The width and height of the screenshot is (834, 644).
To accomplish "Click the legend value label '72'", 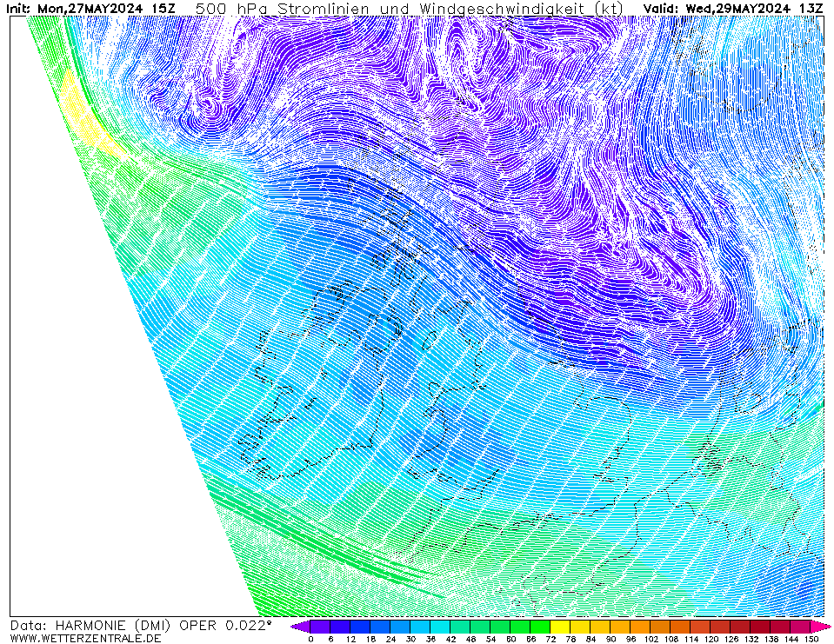I will (x=550, y=639).
